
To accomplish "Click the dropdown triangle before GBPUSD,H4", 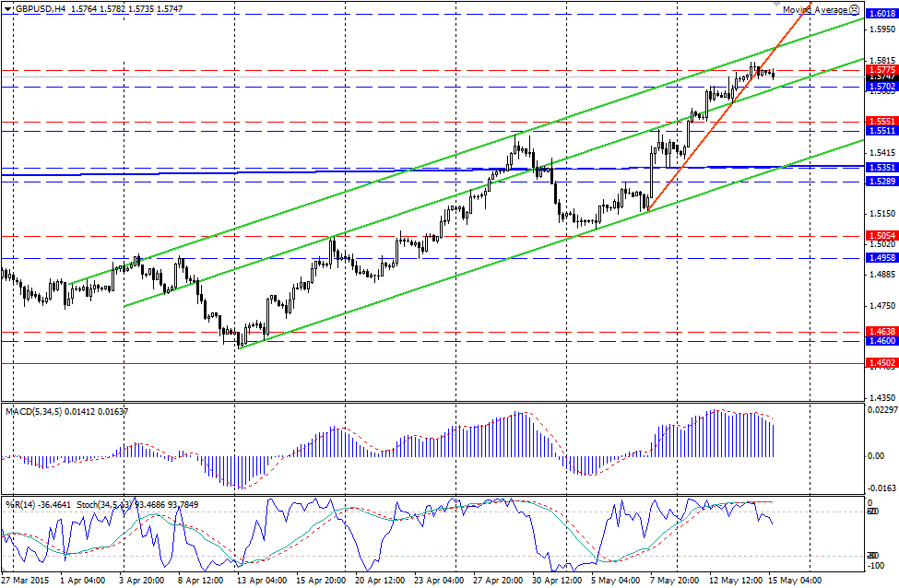I will coord(7,8).
